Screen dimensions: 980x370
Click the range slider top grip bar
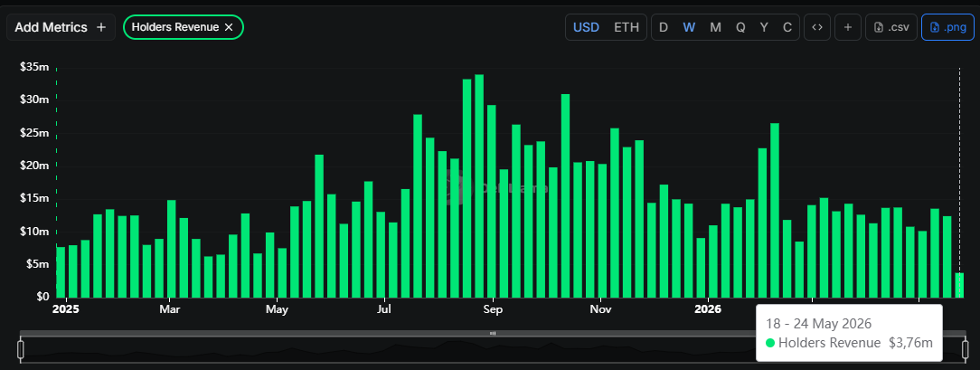tap(493, 333)
